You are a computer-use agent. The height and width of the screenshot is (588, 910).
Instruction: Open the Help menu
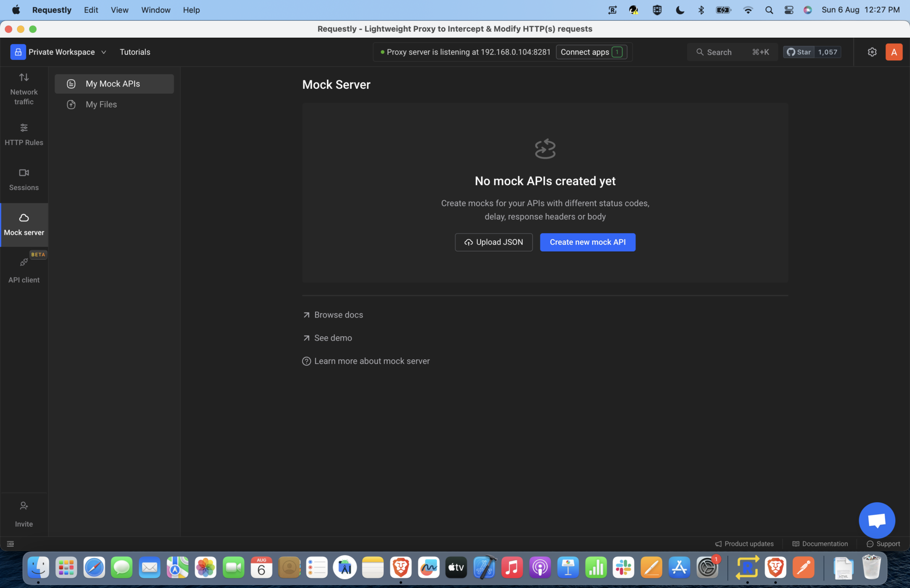[191, 10]
